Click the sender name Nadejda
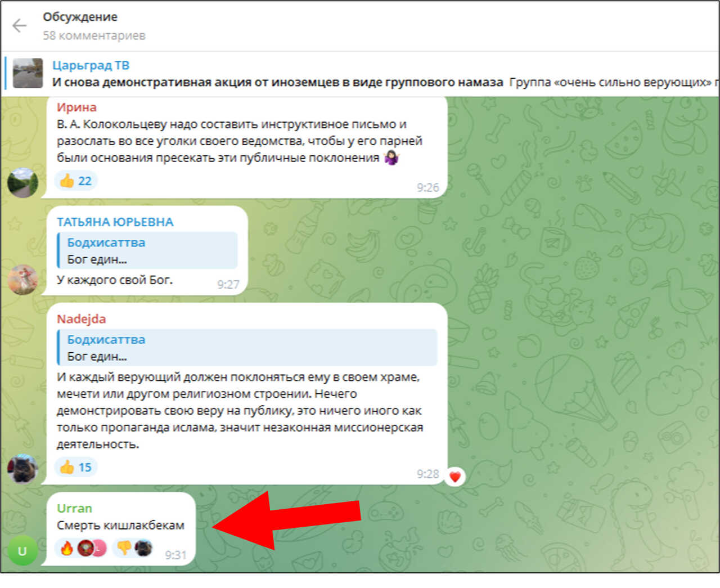The width and height of the screenshot is (720, 588). [x=81, y=318]
